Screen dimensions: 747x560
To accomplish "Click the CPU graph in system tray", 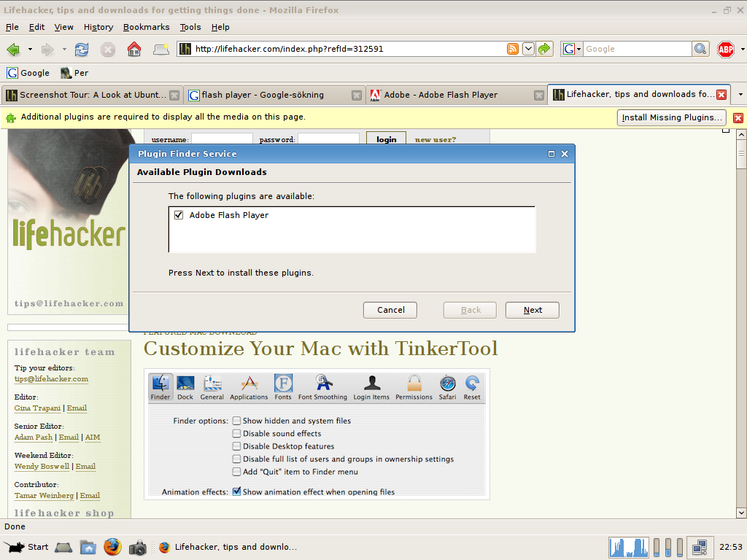I will tap(628, 547).
